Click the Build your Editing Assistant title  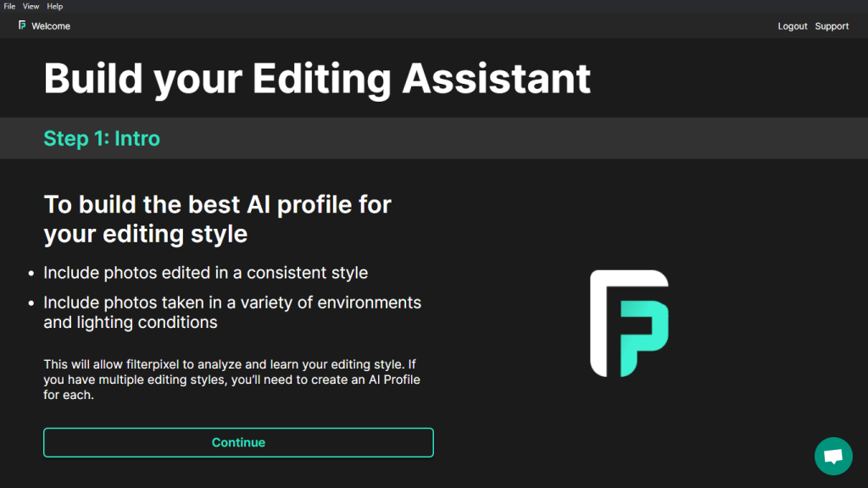pyautogui.click(x=317, y=78)
